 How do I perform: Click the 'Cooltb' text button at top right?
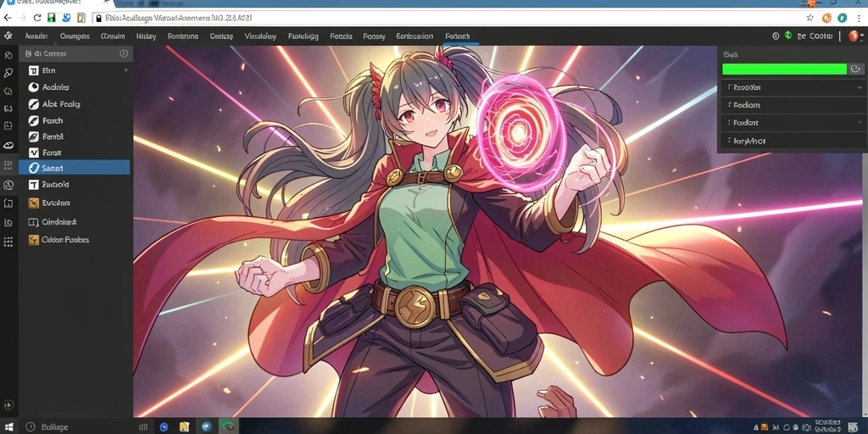tap(821, 36)
